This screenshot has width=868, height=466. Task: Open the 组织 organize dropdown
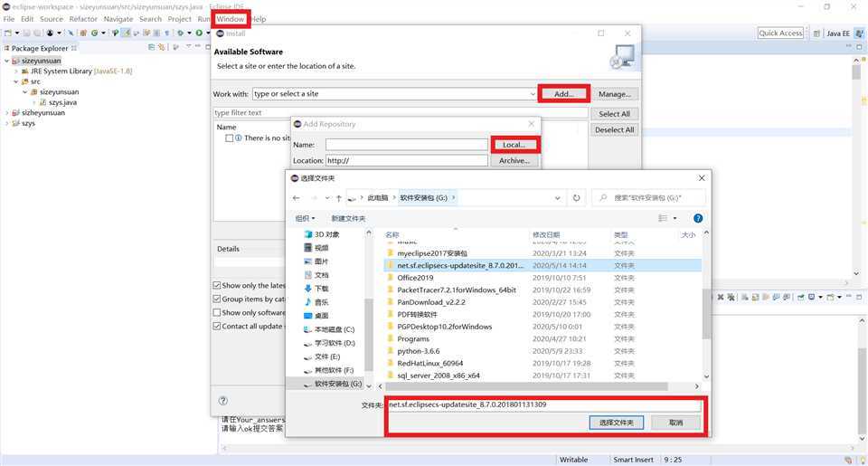click(x=305, y=218)
